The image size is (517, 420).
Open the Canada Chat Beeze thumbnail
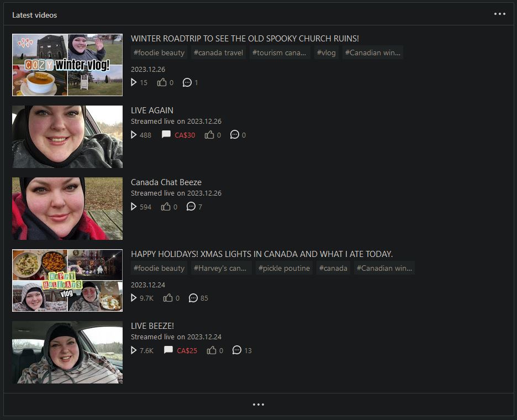[x=67, y=208]
